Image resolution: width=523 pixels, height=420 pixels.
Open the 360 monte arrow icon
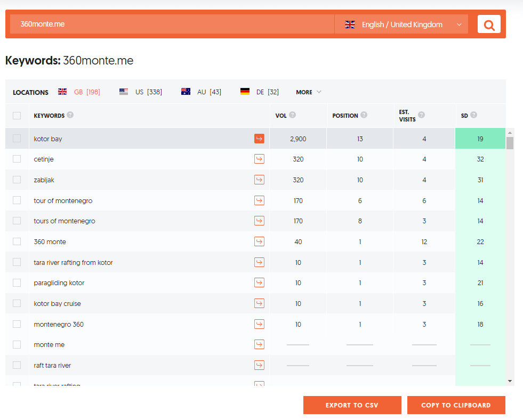[x=259, y=241]
